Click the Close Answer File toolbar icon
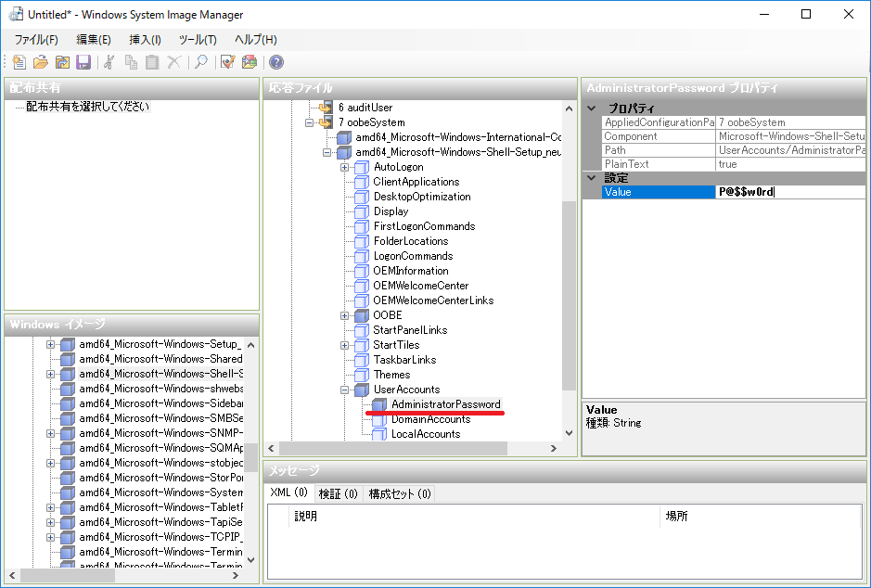Screen dimensions: 871x588 click(61, 62)
